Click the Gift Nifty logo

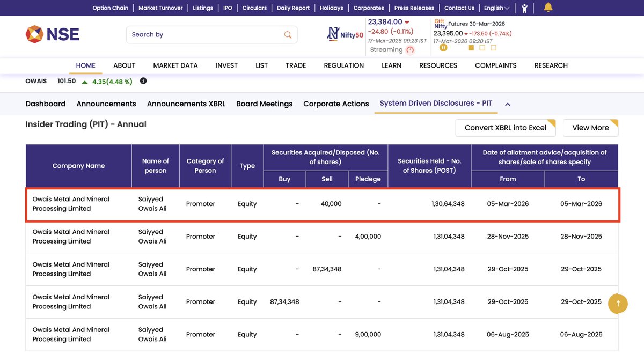click(440, 24)
